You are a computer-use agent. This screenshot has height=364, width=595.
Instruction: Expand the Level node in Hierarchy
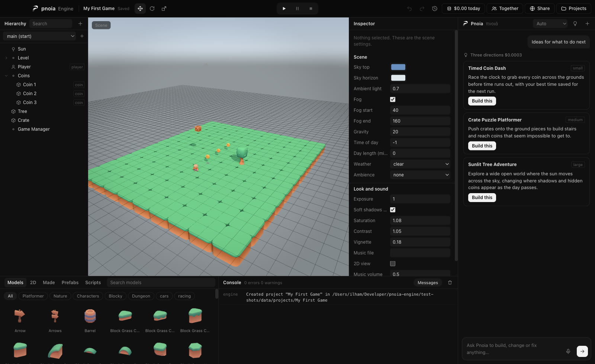pos(6,58)
